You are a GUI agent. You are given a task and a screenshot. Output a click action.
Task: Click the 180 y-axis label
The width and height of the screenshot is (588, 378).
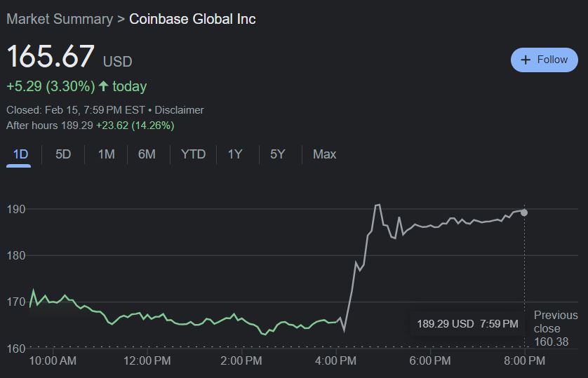click(x=16, y=255)
